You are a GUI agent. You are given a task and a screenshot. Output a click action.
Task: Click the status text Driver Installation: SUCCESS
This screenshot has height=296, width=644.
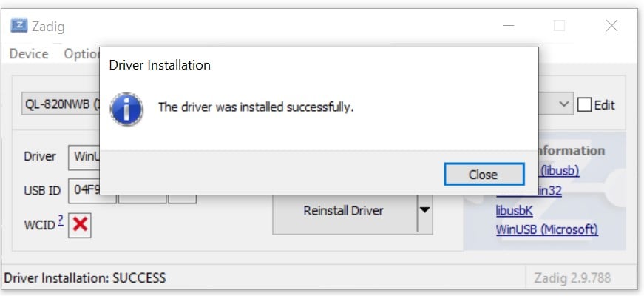(85, 278)
